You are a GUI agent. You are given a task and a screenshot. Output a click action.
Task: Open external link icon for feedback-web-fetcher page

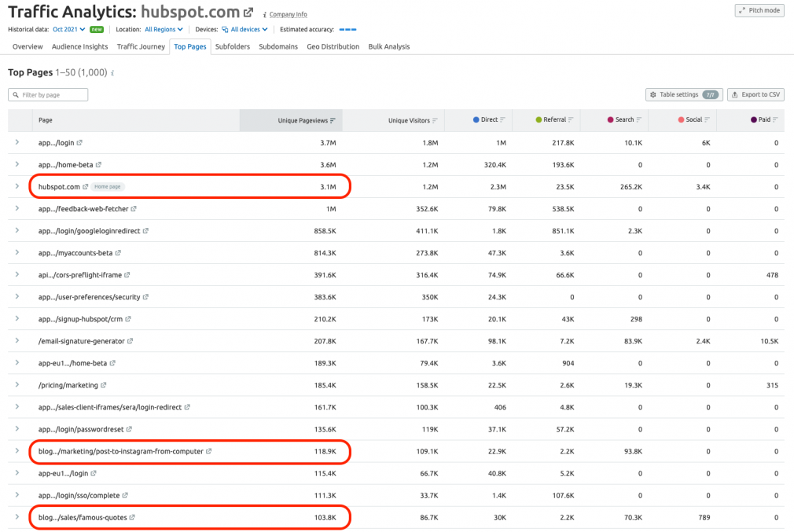click(134, 208)
